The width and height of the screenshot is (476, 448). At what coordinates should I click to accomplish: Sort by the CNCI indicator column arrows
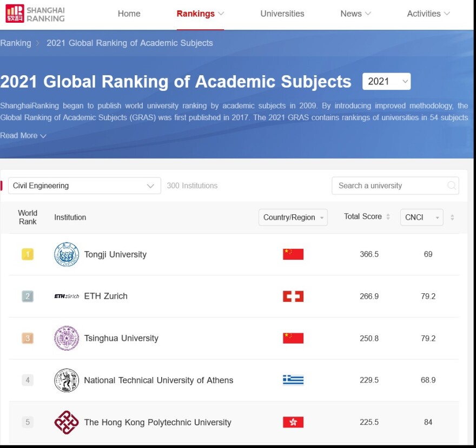coord(452,218)
